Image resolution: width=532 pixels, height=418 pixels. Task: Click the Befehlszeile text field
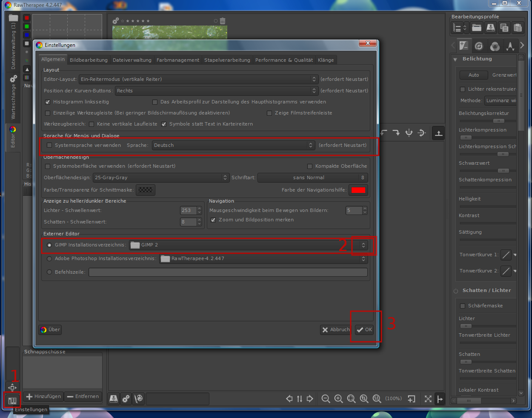228,272
